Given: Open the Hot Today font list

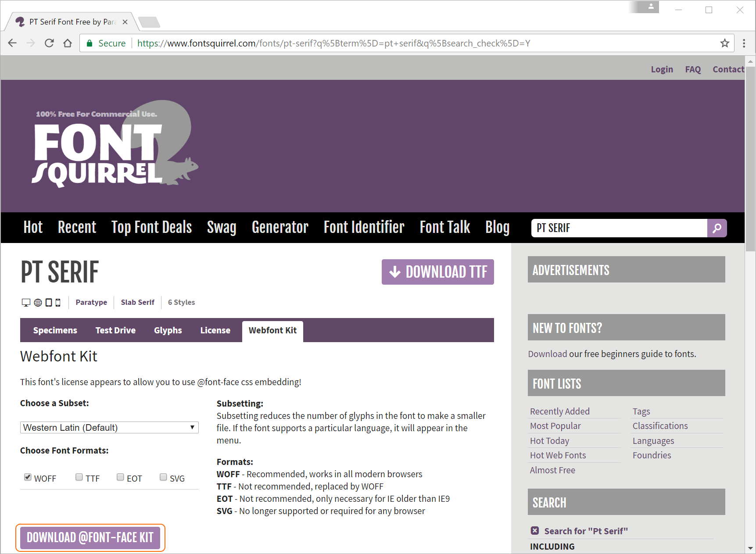Looking at the screenshot, I should tap(550, 441).
